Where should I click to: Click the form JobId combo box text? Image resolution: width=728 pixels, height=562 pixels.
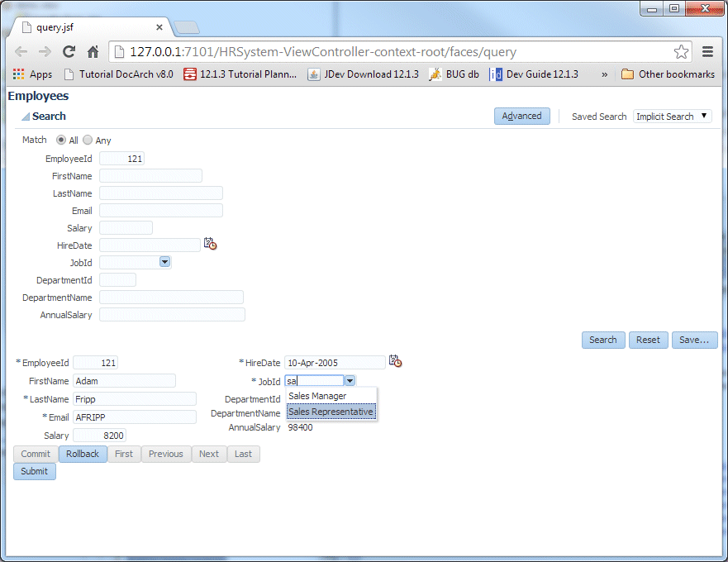(x=314, y=381)
